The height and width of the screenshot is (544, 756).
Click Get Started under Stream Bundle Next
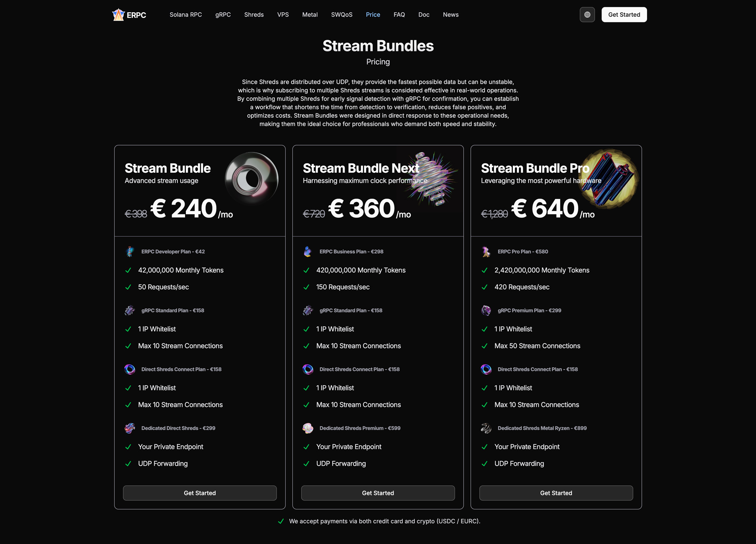378,493
